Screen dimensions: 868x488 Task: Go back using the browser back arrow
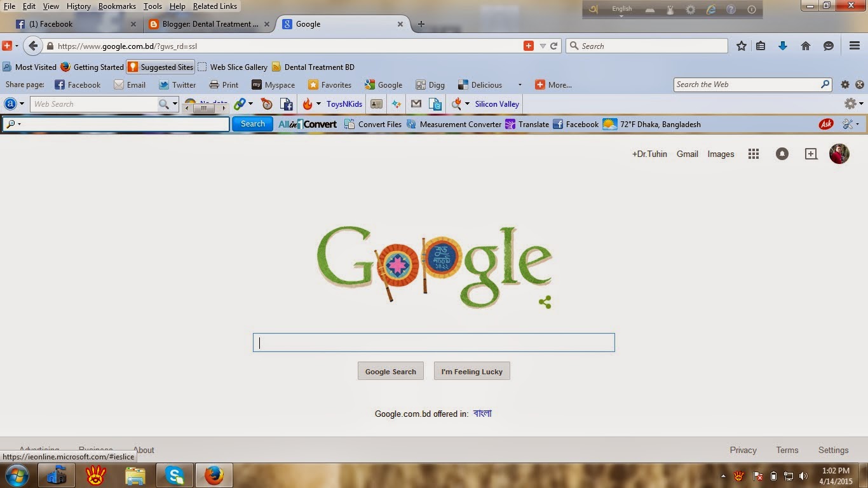[x=33, y=46]
